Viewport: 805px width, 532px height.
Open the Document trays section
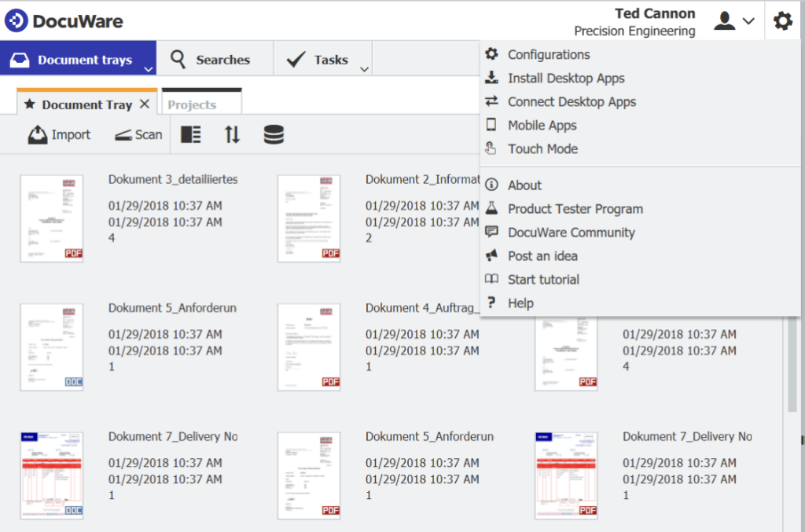coord(78,60)
